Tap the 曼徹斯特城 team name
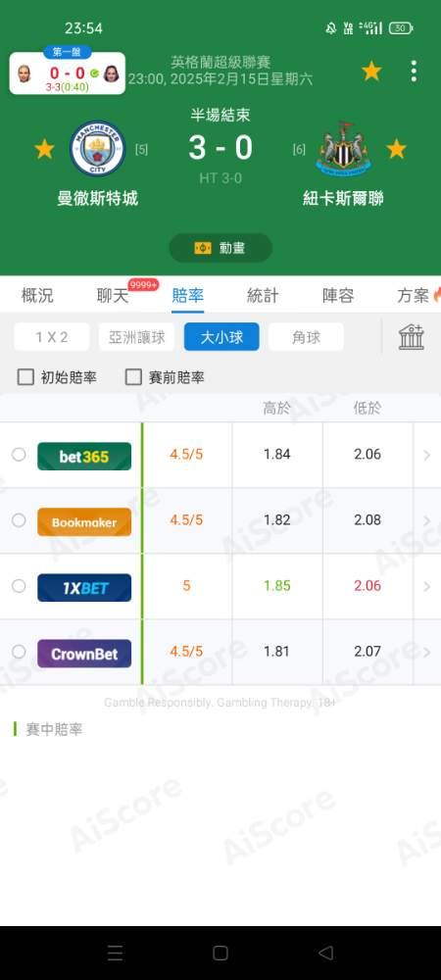 (97, 199)
